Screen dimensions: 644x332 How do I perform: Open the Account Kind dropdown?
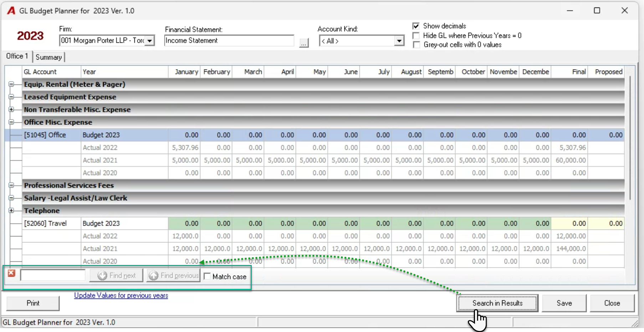399,41
